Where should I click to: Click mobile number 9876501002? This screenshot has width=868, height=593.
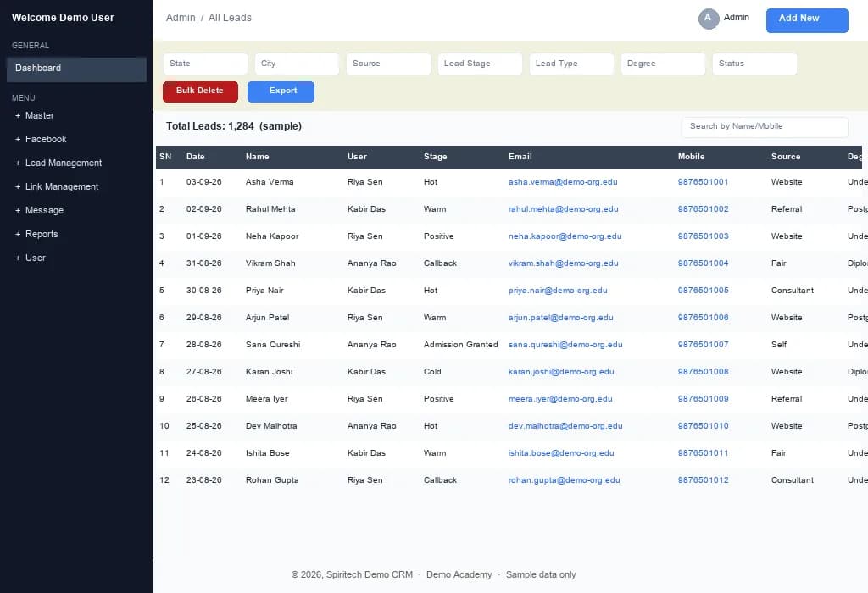(703, 209)
